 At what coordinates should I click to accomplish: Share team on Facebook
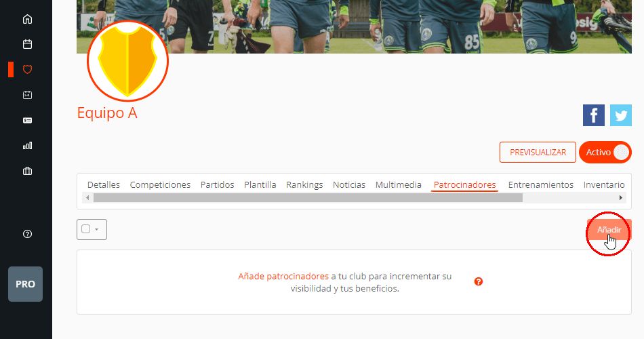coord(593,115)
